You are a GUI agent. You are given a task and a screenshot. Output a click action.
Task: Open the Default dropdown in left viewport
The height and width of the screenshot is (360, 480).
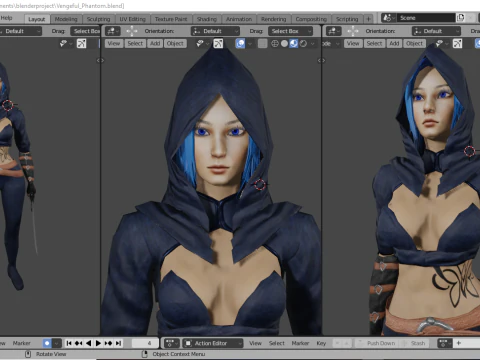pyautogui.click(x=21, y=31)
